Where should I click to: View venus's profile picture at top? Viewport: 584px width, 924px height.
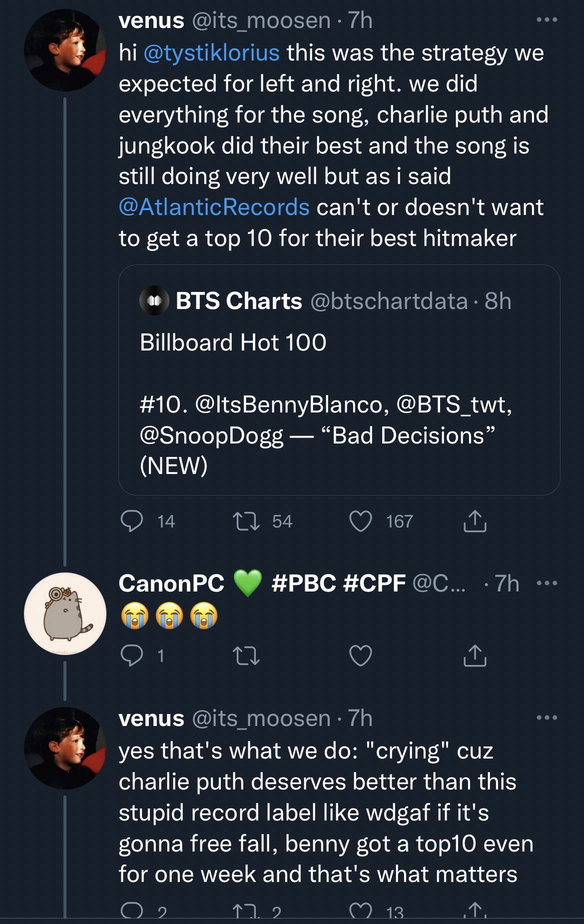65,50
